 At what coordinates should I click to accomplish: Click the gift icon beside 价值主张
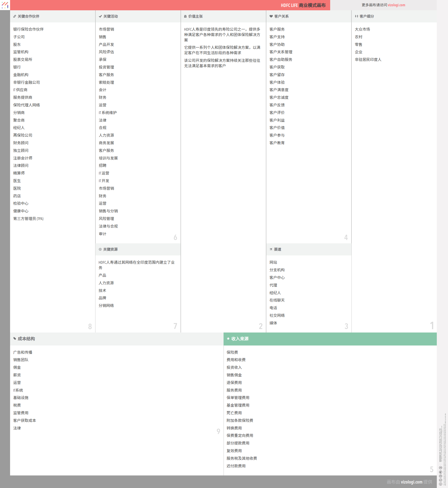coord(185,17)
